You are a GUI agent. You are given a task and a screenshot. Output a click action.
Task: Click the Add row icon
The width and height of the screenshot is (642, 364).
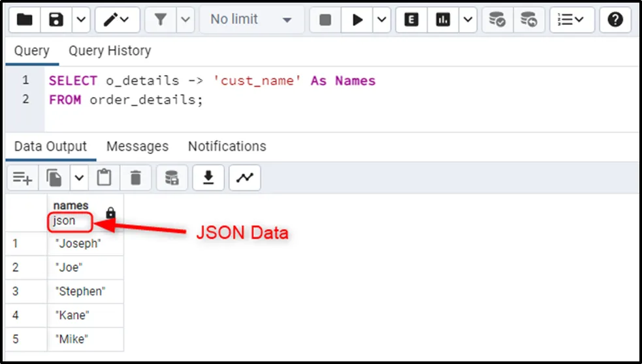(23, 177)
